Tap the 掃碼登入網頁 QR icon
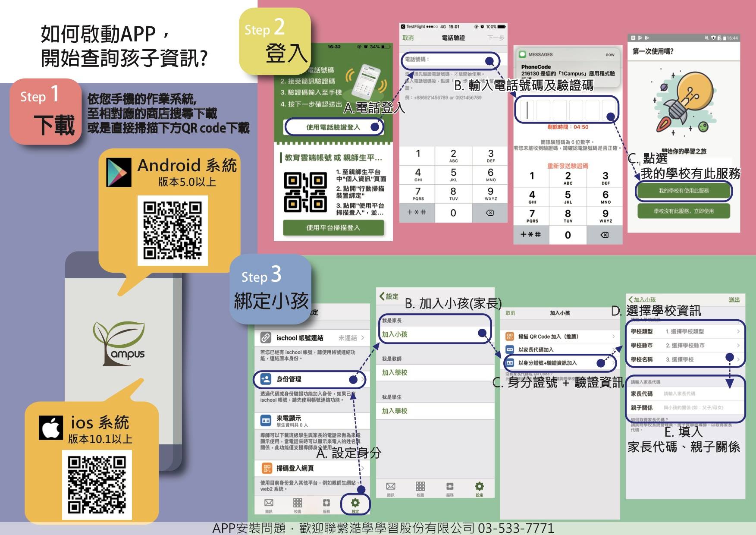This screenshot has width=756, height=535. click(x=266, y=468)
